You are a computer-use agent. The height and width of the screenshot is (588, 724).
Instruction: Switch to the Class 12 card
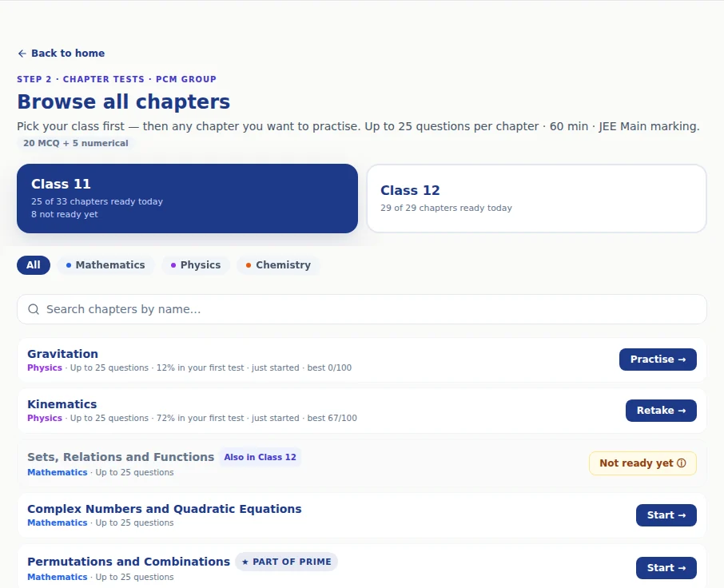[536, 198]
